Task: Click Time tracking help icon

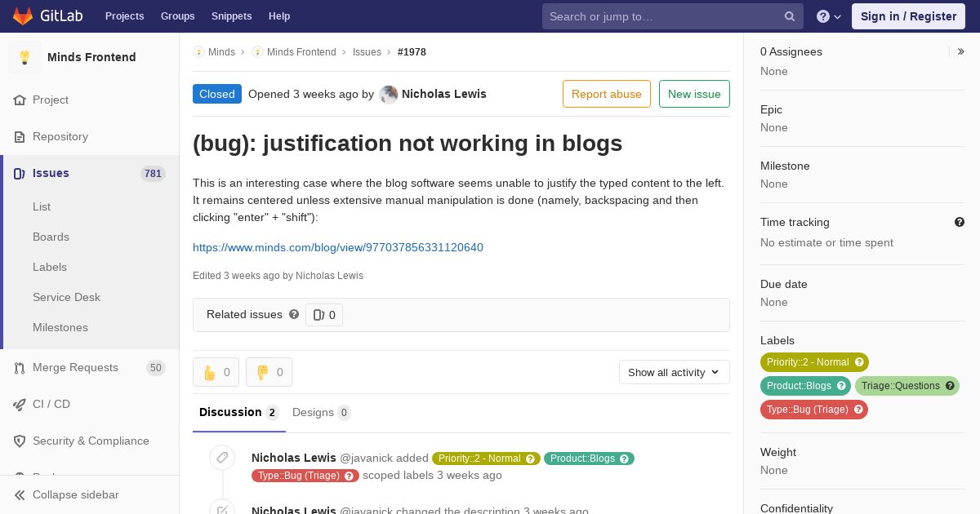Action: 960,222
